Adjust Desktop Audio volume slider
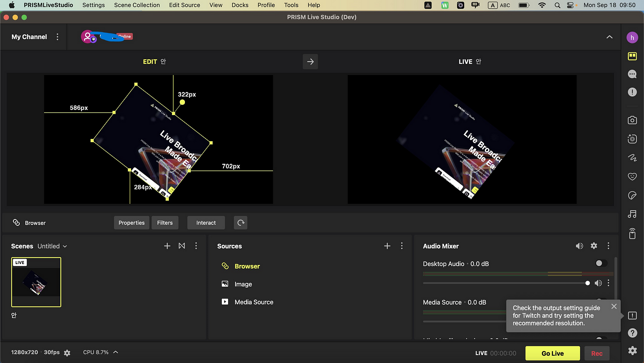 506,283
